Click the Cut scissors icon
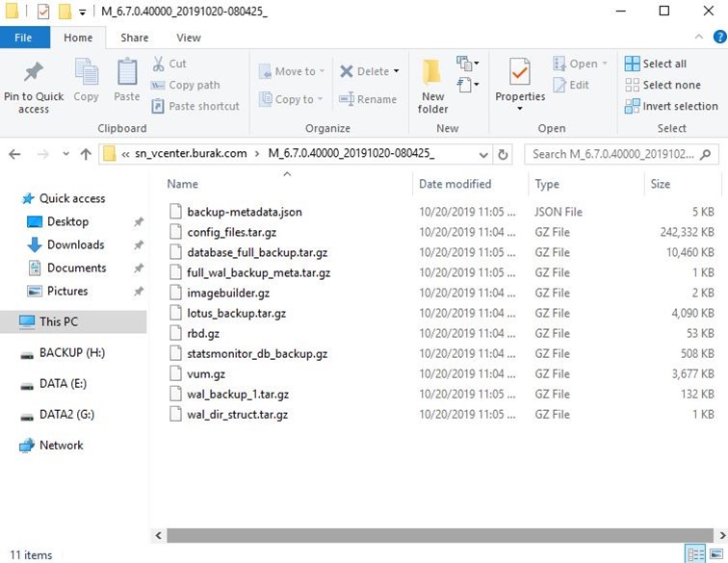 coord(158,64)
